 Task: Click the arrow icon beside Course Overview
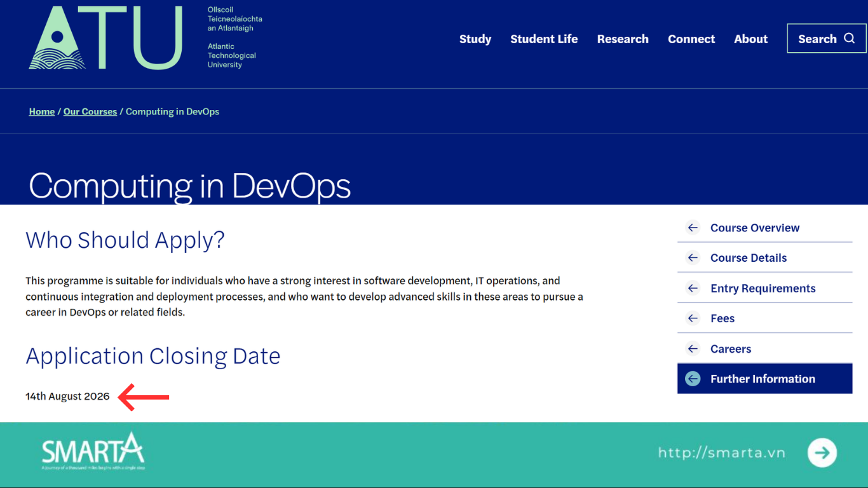point(692,227)
